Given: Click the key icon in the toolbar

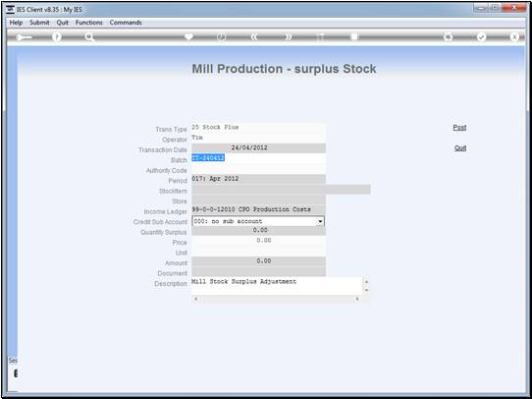Looking at the screenshot, I should [24, 37].
